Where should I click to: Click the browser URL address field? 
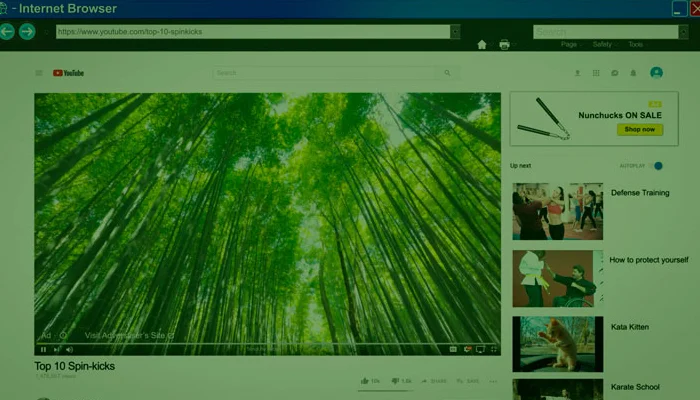[253, 32]
